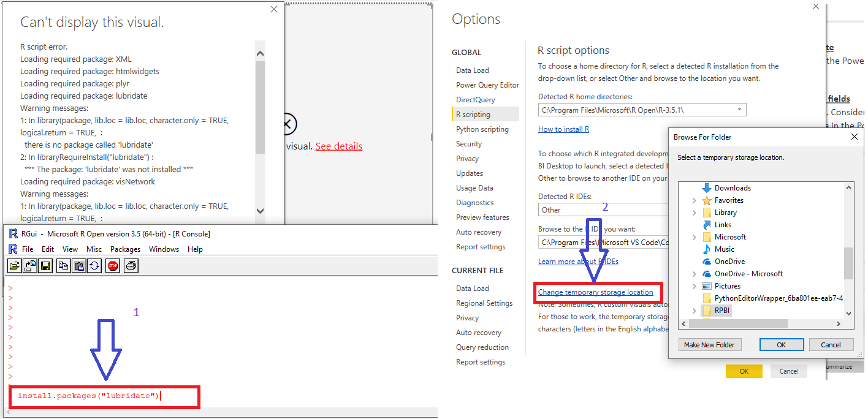Image resolution: width=868 pixels, height=419 pixels.
Task: Select the OneDrive cloud icon
Action: click(707, 262)
